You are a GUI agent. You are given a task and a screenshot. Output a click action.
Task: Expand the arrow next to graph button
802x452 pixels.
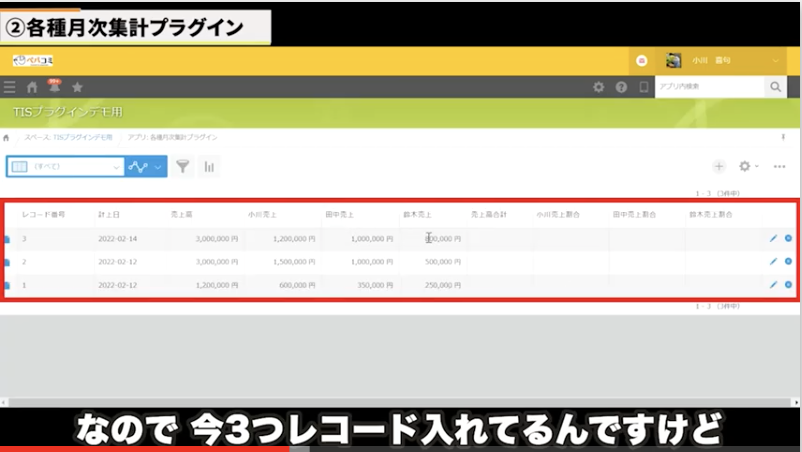158,167
